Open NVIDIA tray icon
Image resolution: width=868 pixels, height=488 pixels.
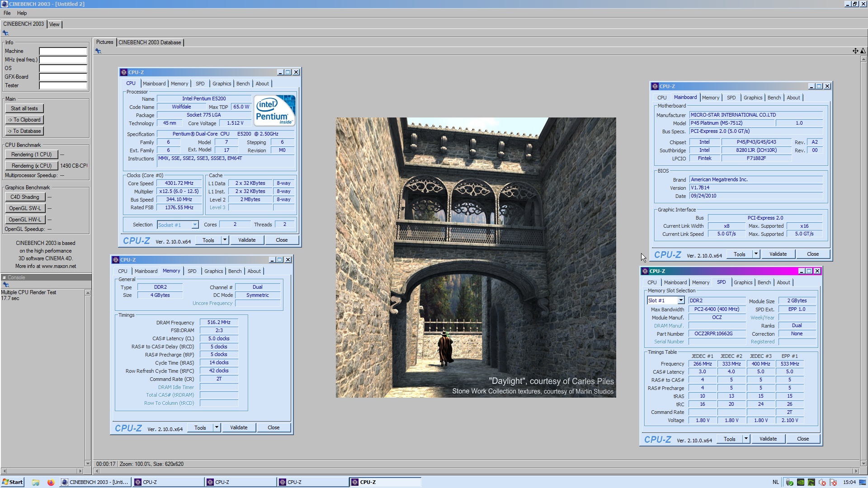801,482
